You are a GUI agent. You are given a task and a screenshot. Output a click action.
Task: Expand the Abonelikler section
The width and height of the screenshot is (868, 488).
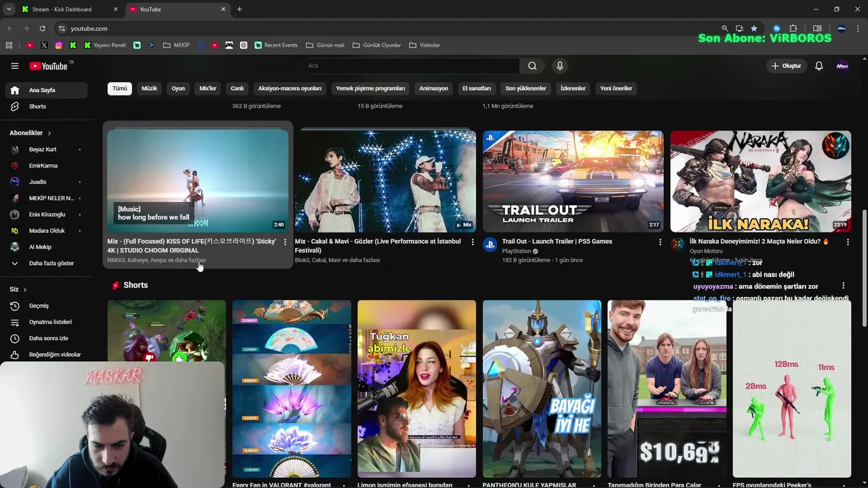pyautogui.click(x=31, y=133)
